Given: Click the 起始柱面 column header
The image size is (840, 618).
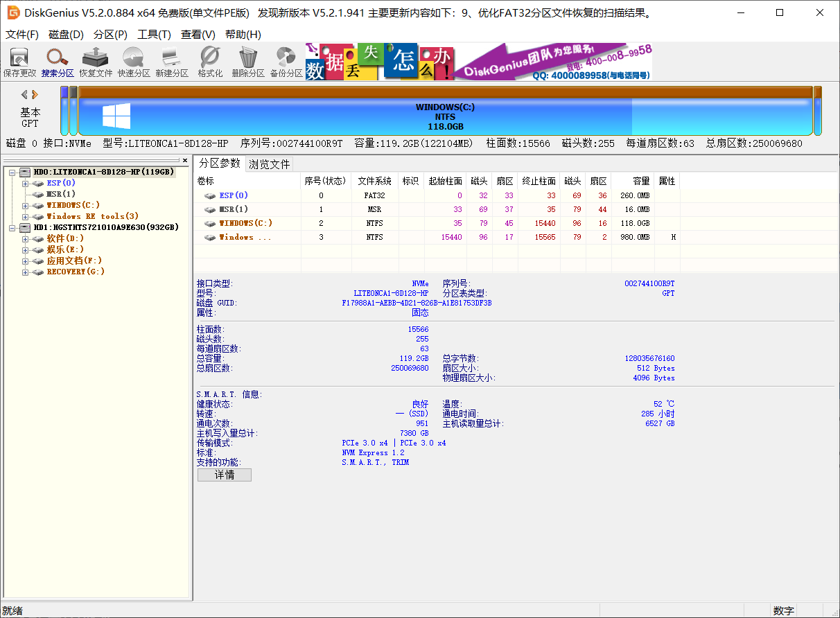Looking at the screenshot, I should point(445,181).
